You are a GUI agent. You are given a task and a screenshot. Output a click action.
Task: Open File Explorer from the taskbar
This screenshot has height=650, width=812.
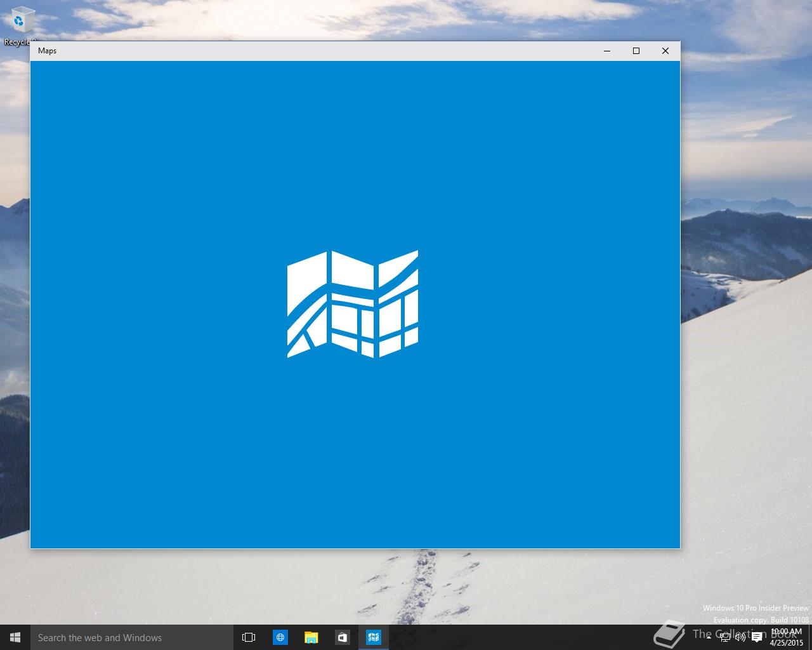pos(311,637)
